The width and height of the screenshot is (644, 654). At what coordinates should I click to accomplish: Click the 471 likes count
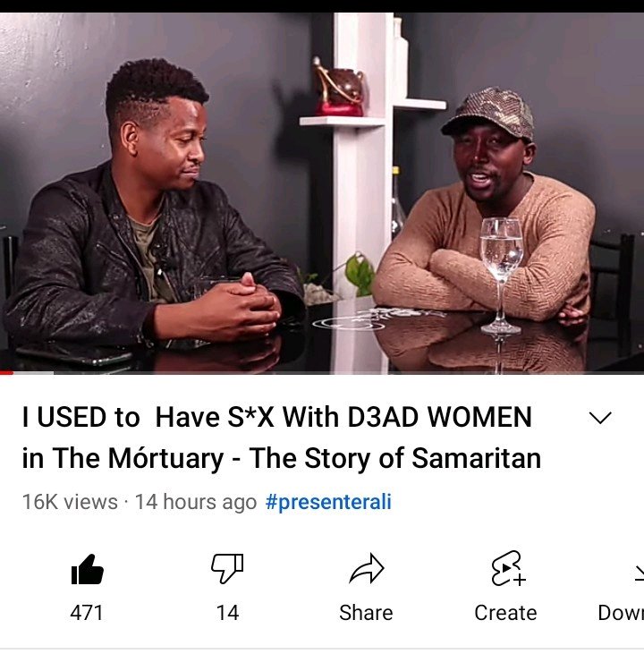(87, 613)
